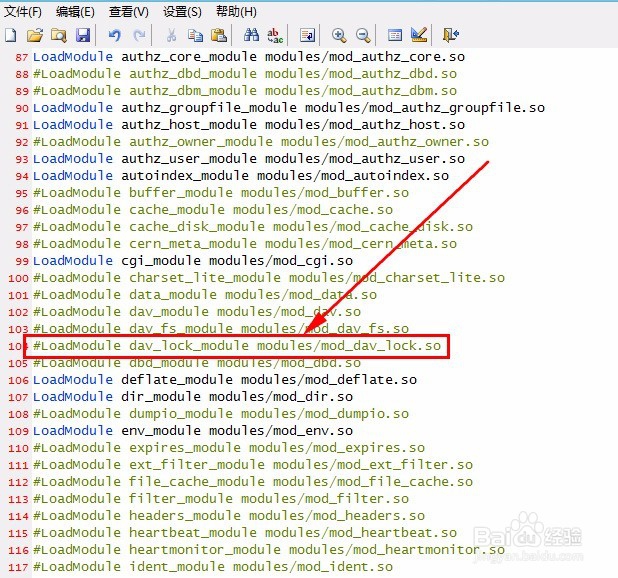Open the 编辑(E) menu
Screen dimensions: 618x578
[75, 12]
